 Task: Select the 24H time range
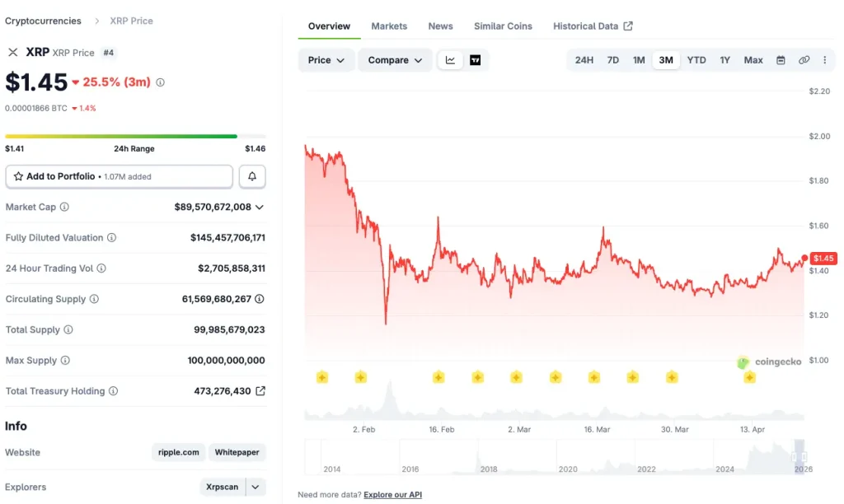[584, 60]
